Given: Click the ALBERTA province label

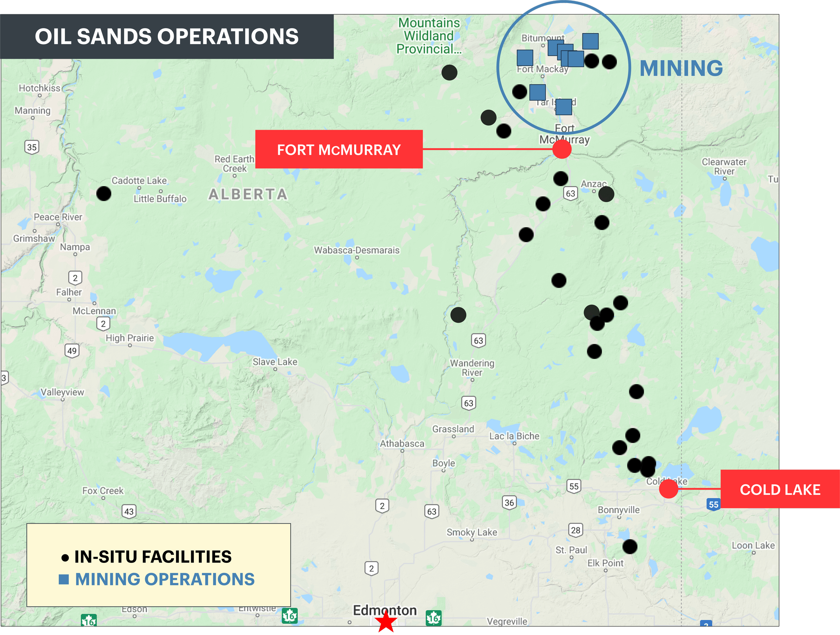Looking at the screenshot, I should (248, 194).
